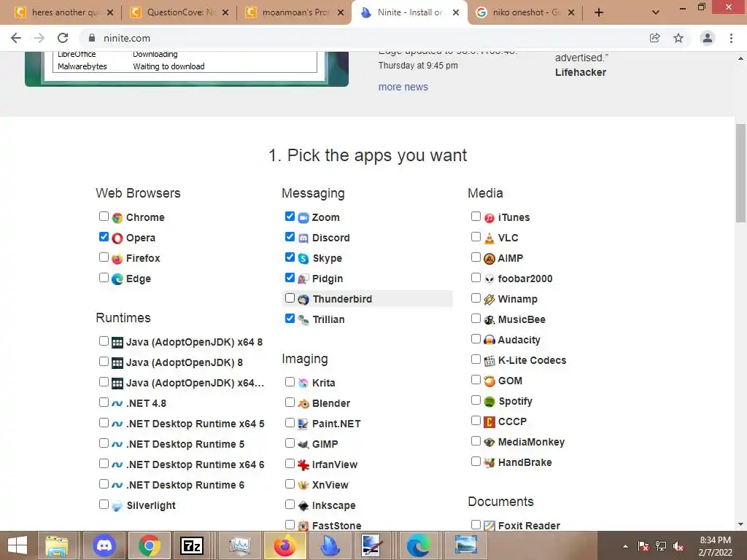Click the Thunderbird icon

click(x=303, y=300)
